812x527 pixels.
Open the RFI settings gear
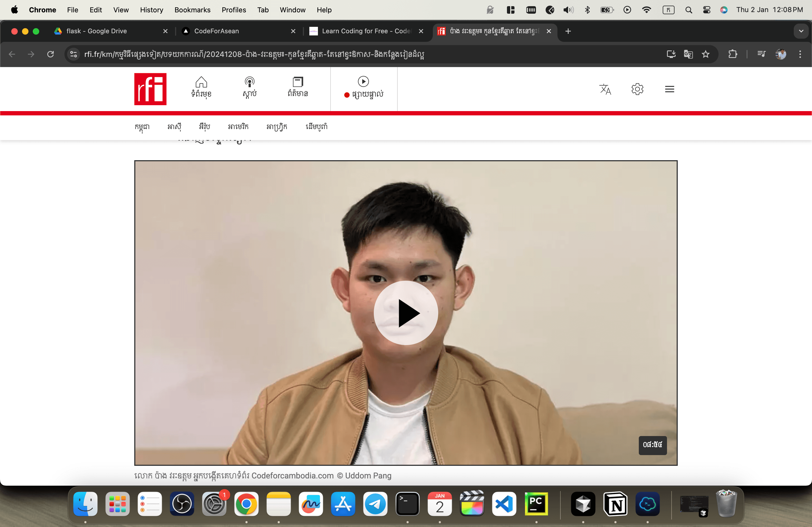(x=637, y=89)
